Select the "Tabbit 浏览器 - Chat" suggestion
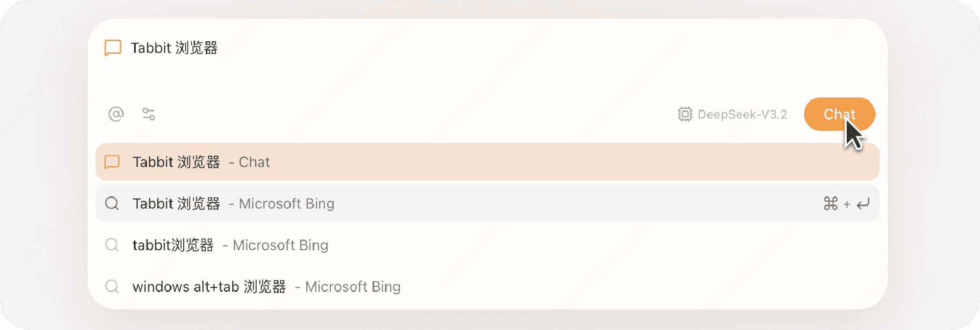Image resolution: width=980 pixels, height=330 pixels. click(x=441, y=162)
